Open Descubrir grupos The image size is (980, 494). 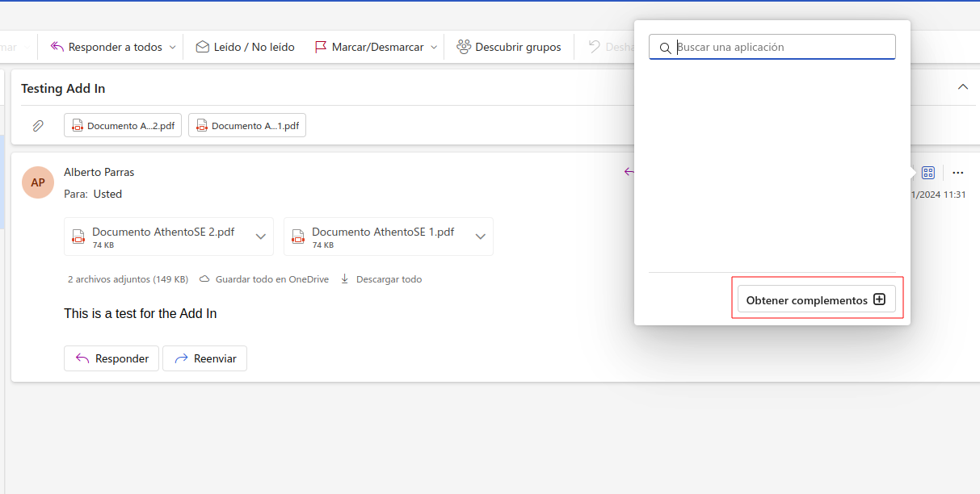pos(509,47)
